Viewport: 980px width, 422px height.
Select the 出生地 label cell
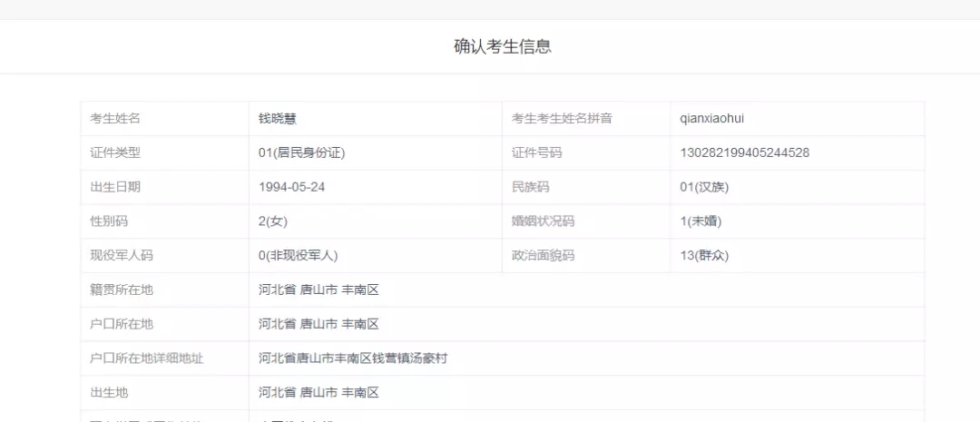[x=165, y=393]
